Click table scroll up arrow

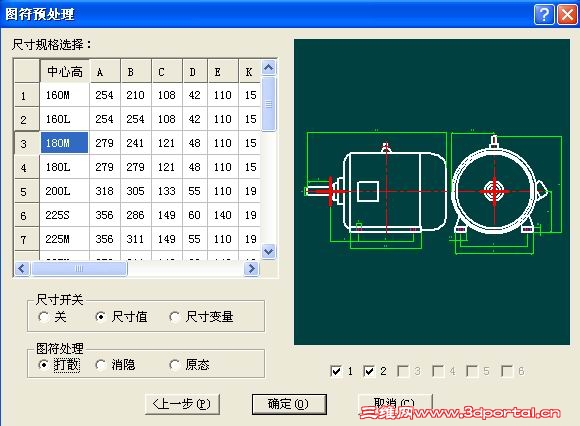[x=269, y=67]
